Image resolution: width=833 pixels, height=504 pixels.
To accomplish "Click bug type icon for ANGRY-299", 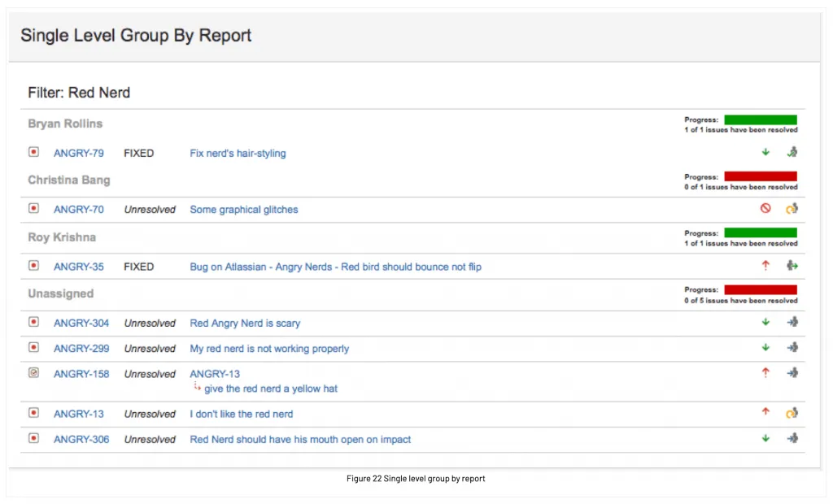I will tap(33, 347).
